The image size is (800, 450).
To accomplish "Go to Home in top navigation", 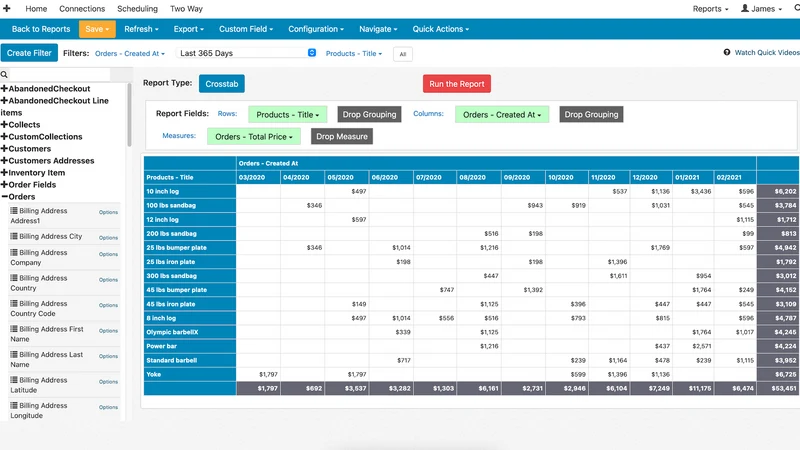I will (x=36, y=9).
